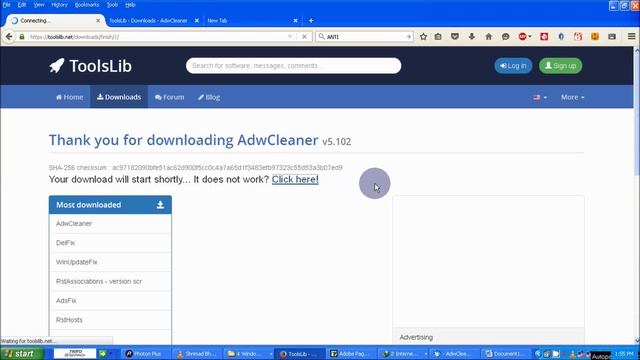The width and height of the screenshot is (640, 360).
Task: Click the dark card extension icon
Action: click(x=612, y=37)
